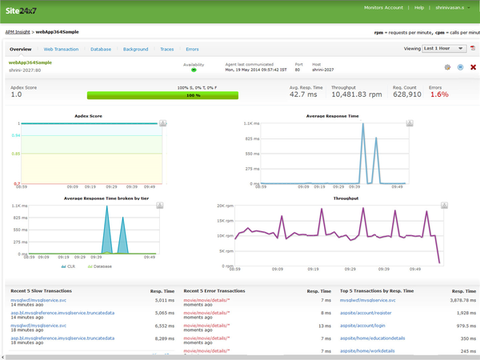480x360 pixels.
Task: Open the gear settings icon for webApp364Sample
Action: (x=447, y=67)
